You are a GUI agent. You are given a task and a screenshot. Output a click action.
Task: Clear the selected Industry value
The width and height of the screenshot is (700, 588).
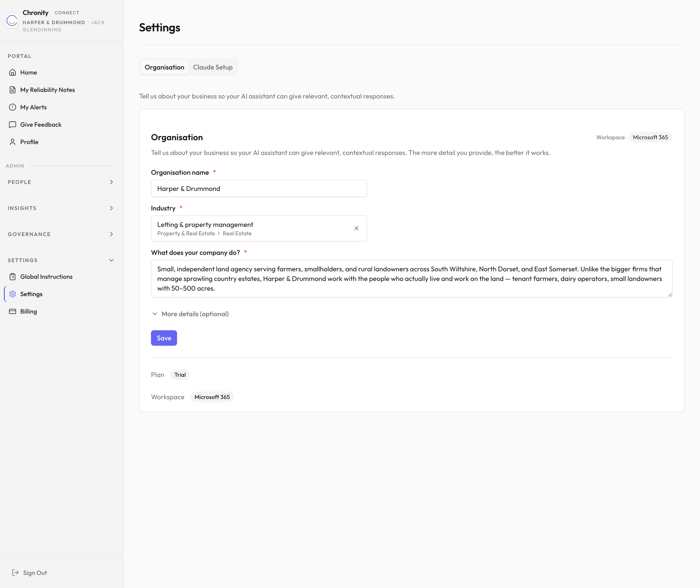[x=356, y=228]
